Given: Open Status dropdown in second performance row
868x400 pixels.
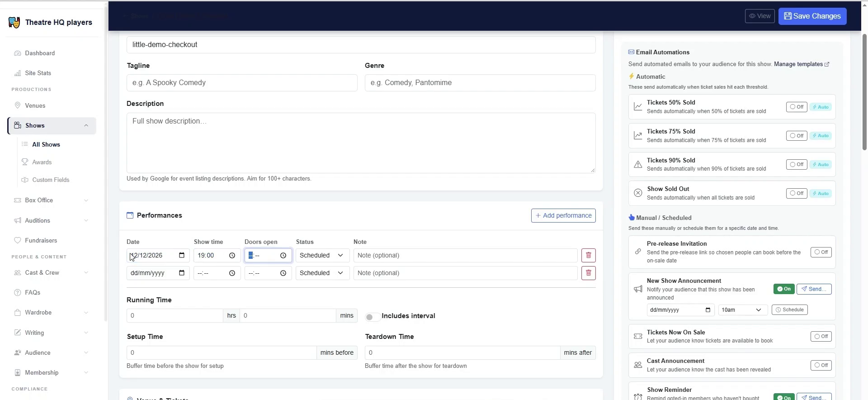Looking at the screenshot, I should pos(322,273).
